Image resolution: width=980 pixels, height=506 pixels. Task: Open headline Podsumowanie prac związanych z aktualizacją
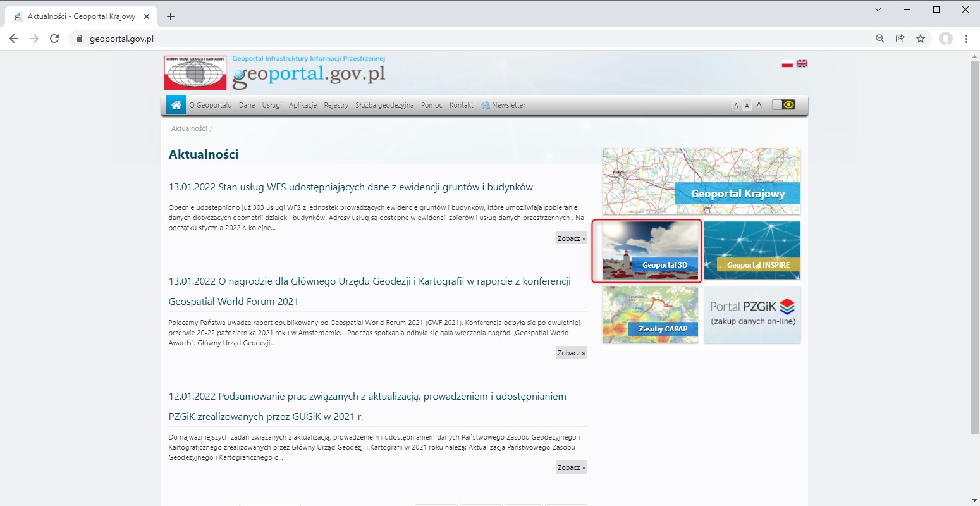[x=367, y=407]
